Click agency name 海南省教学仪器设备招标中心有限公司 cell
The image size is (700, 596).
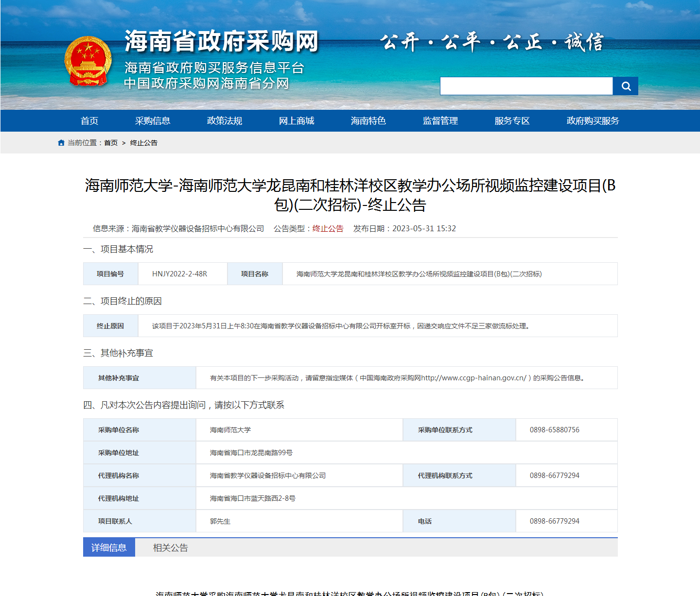299,476
